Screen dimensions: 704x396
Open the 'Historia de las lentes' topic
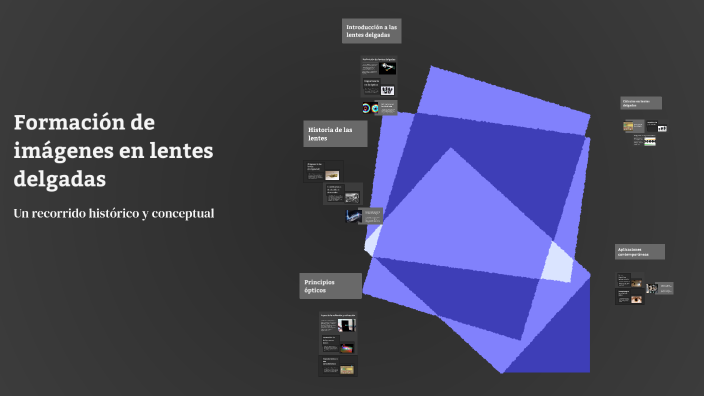tap(335, 133)
